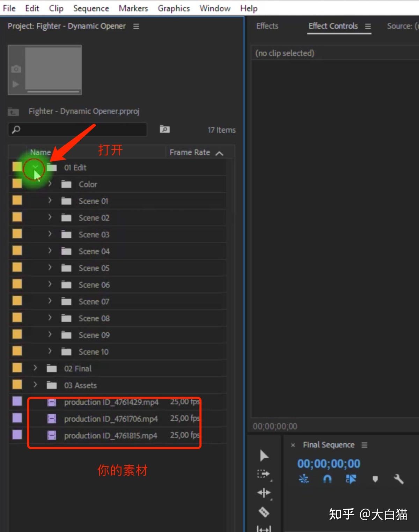Open the Markers menu
This screenshot has width=419, height=532.
point(133,8)
